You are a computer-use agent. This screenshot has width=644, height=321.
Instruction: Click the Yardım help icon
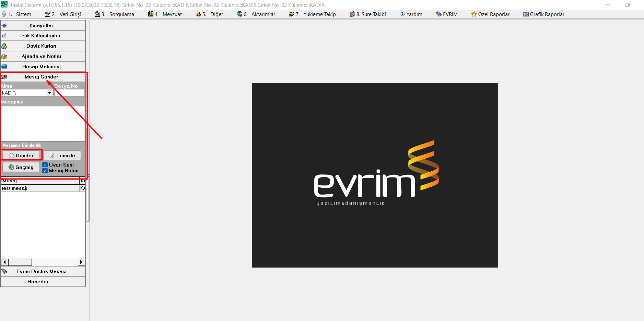point(402,14)
